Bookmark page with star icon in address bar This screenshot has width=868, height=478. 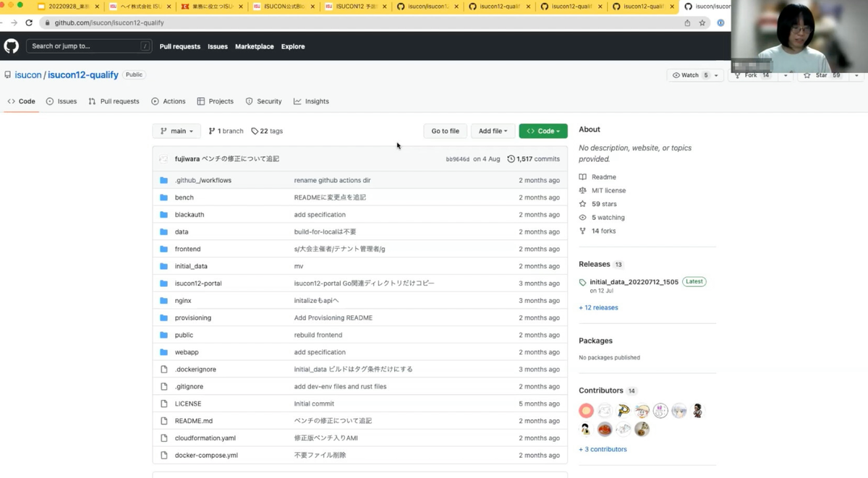pyautogui.click(x=702, y=22)
